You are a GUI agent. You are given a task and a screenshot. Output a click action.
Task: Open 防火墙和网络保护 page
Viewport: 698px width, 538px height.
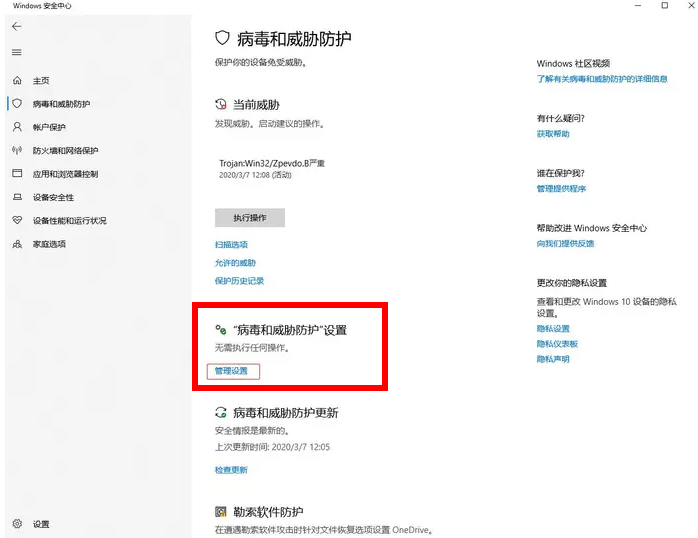pyautogui.click(x=65, y=150)
